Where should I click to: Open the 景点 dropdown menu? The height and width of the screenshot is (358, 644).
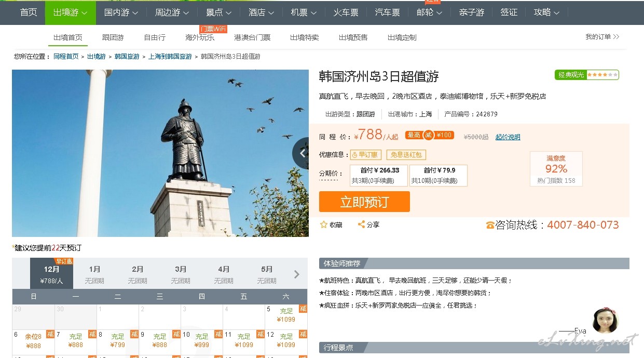(218, 12)
